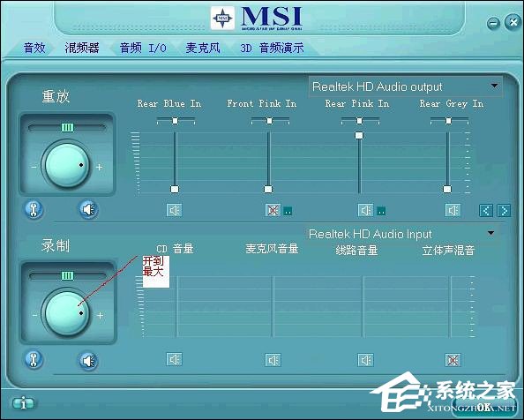Show next playback channels with right arrow
This screenshot has width=524, height=420.
click(504, 211)
